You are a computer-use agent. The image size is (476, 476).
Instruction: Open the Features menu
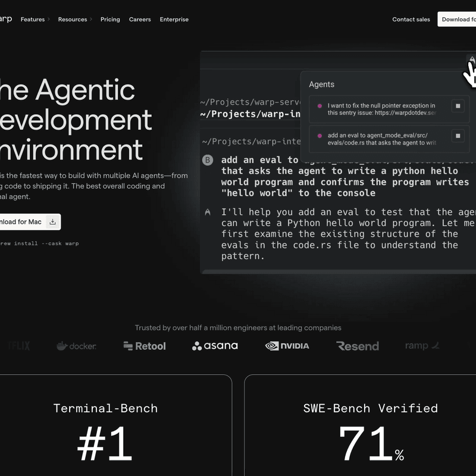click(33, 20)
